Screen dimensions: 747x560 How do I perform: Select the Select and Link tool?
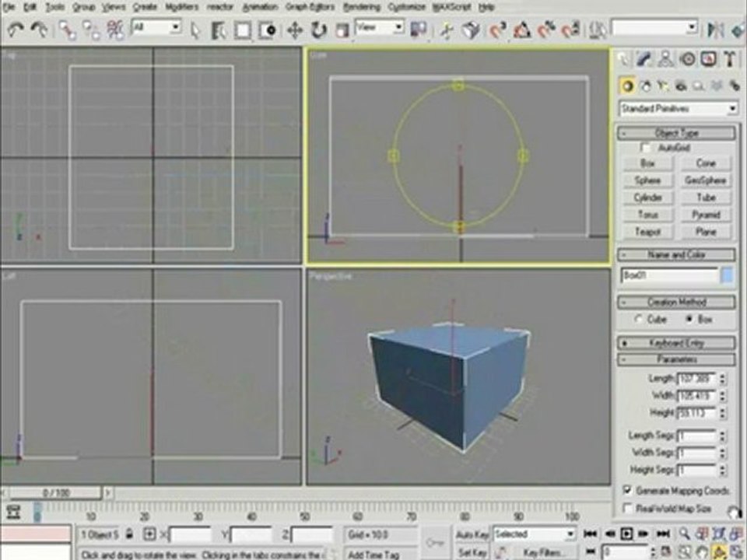[x=67, y=30]
